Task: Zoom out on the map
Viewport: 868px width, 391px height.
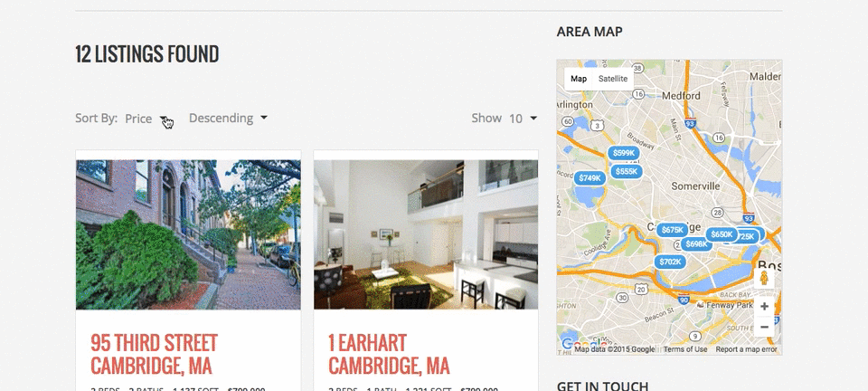Action: pos(764,327)
